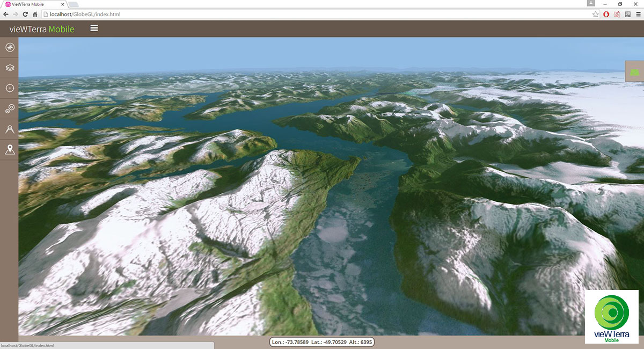Bookmark this page with the star icon
This screenshot has height=349, width=644.
pos(596,14)
